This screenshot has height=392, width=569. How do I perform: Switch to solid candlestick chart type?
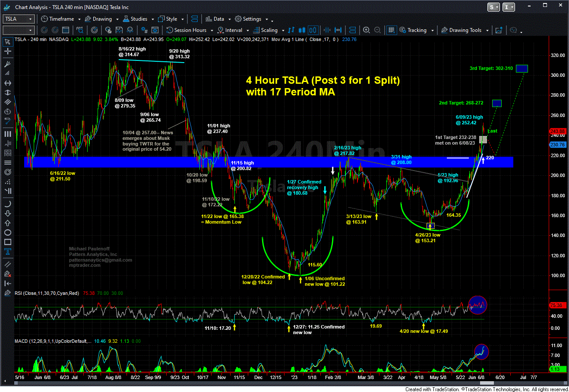pyautogui.click(x=301, y=30)
